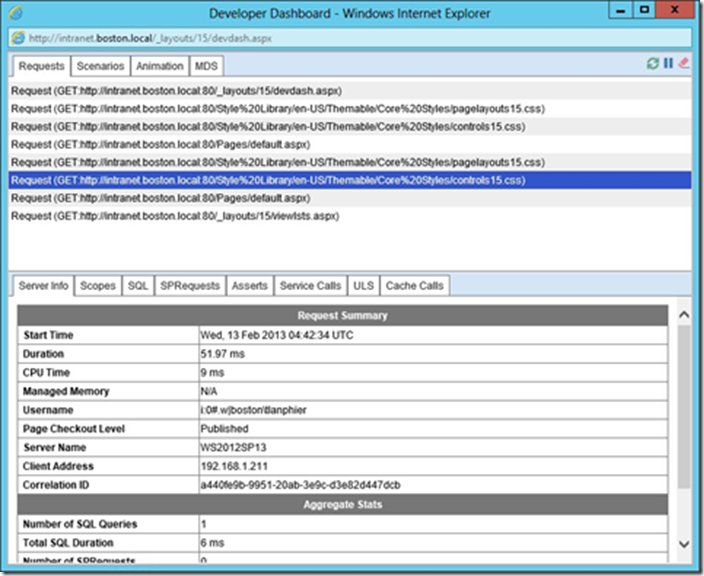The height and width of the screenshot is (576, 704).
Task: Click the Correlation ID label
Action: (x=56, y=485)
